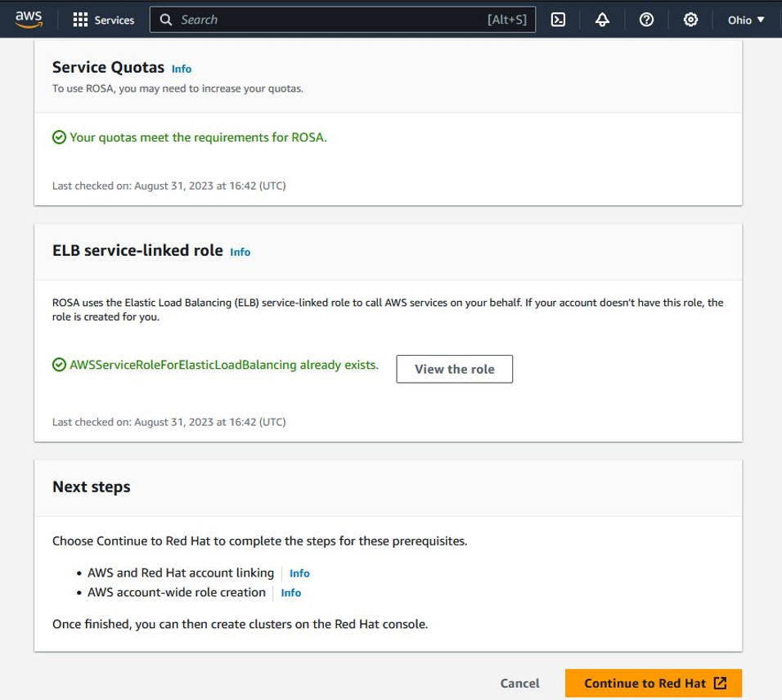Click the green checkmark beside quota status
Screen dimensions: 782x700
click(58, 137)
